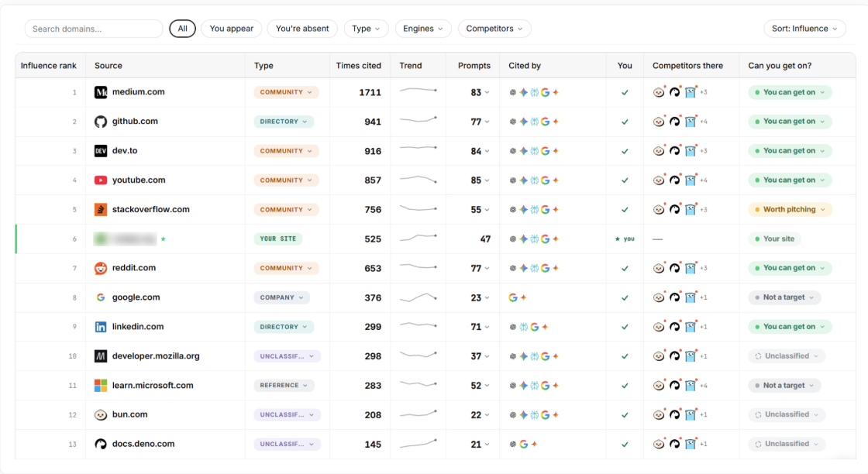Click the bun.com logo icon
Image resolution: width=868 pixels, height=474 pixels.
pos(100,415)
